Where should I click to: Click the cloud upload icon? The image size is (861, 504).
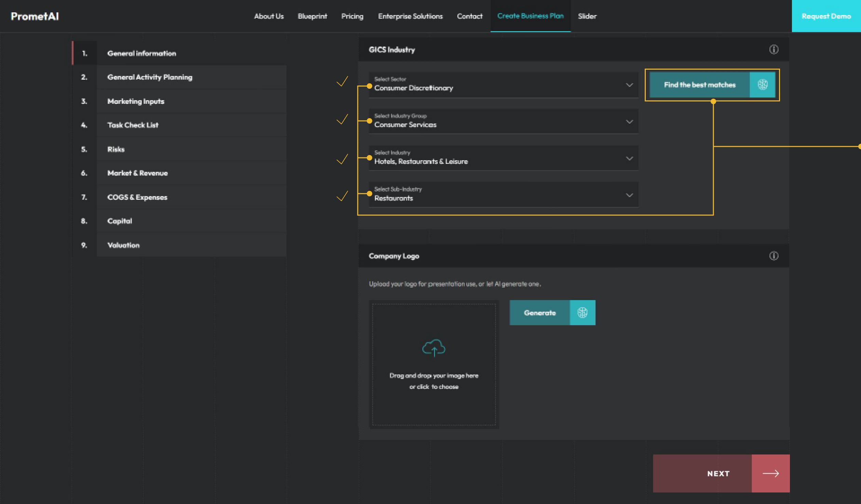click(434, 348)
